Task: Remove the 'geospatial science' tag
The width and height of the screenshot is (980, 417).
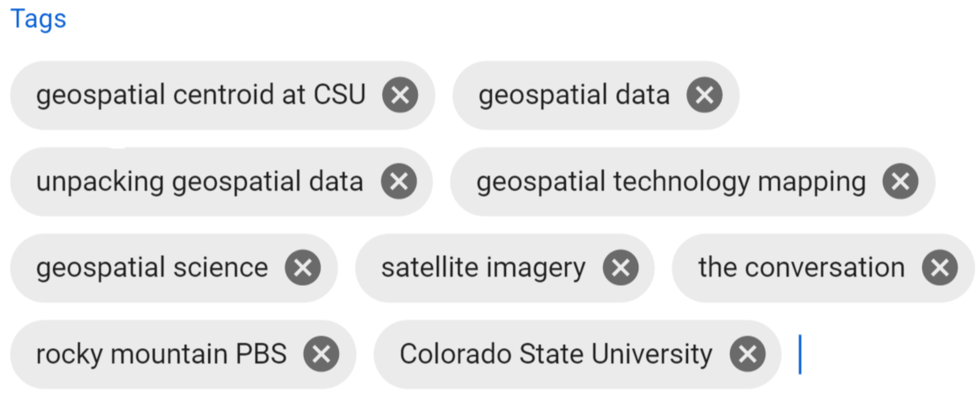Action: pyautogui.click(x=302, y=268)
